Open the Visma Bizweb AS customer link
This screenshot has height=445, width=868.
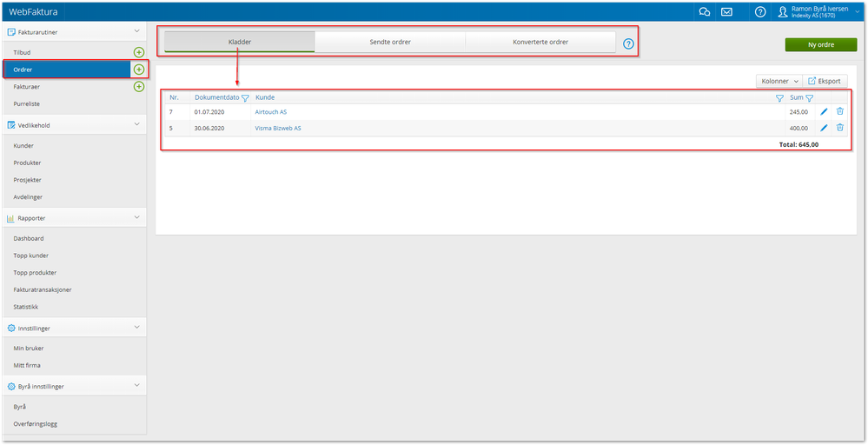tap(278, 129)
